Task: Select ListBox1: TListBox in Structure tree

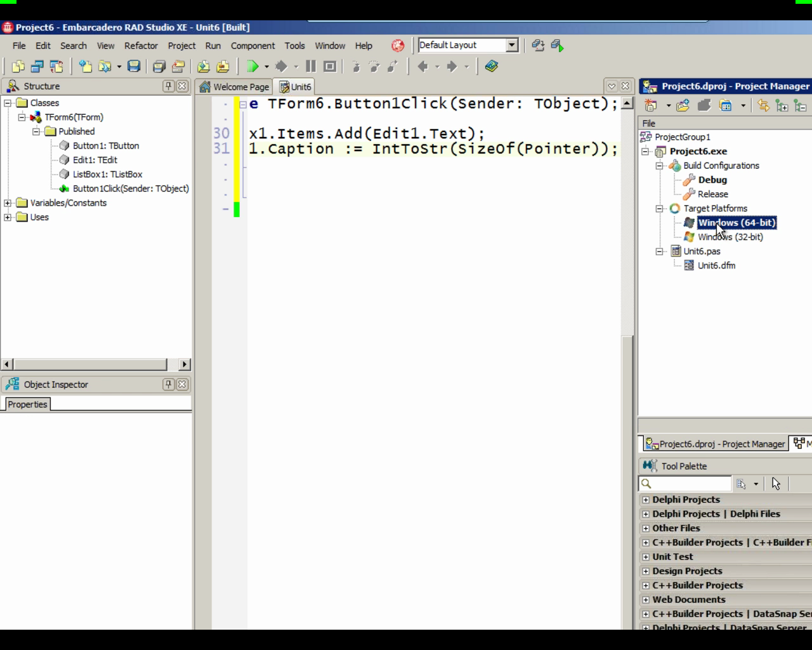Action: 107,175
